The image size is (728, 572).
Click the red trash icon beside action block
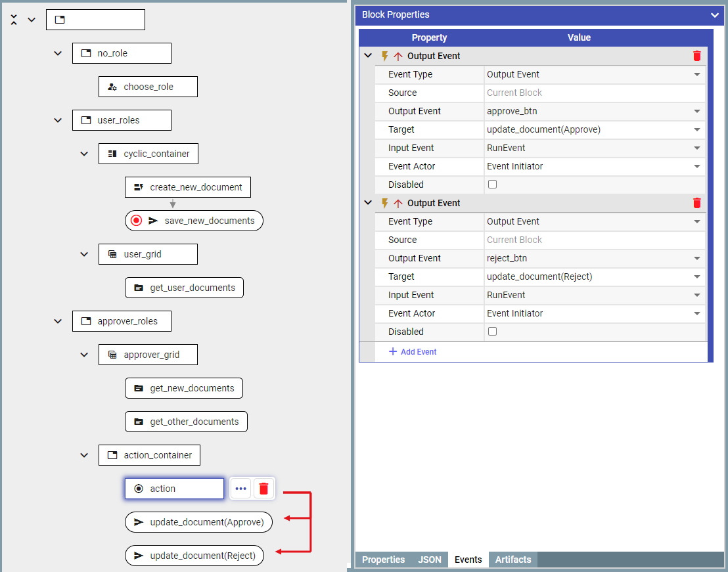point(264,489)
